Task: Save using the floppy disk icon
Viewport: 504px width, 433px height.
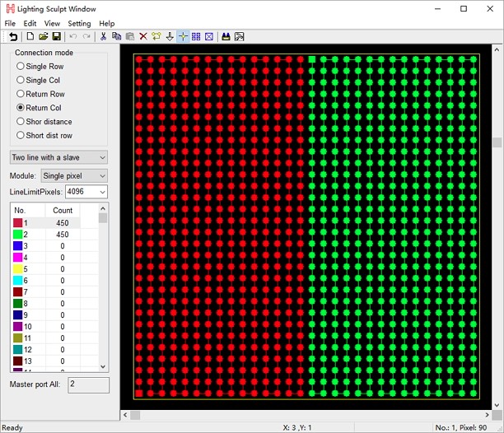Action: pyautogui.click(x=57, y=36)
